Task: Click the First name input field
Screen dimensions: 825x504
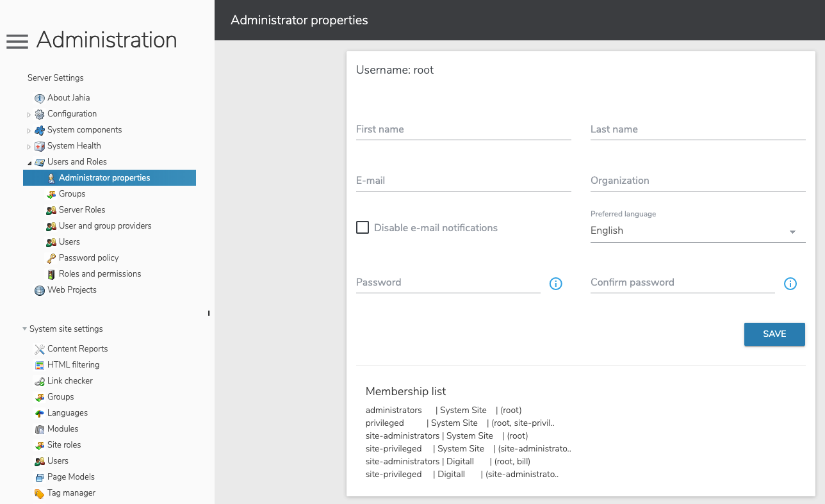Action: (x=463, y=129)
